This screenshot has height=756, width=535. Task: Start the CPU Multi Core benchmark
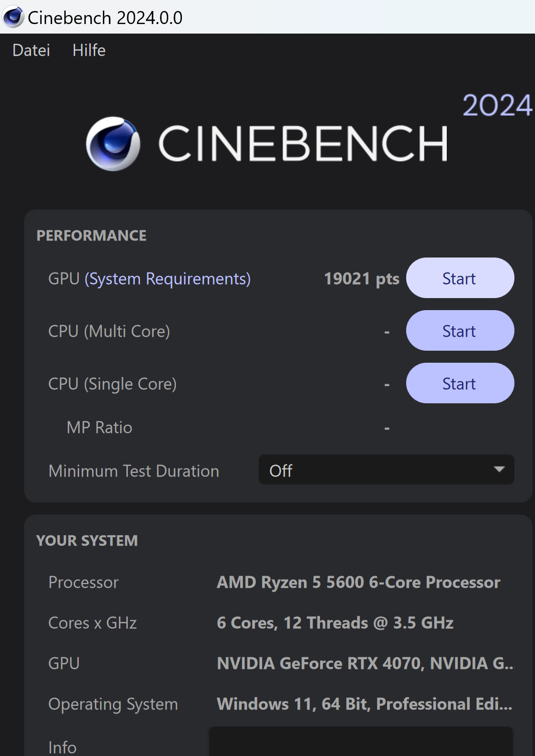pos(459,331)
